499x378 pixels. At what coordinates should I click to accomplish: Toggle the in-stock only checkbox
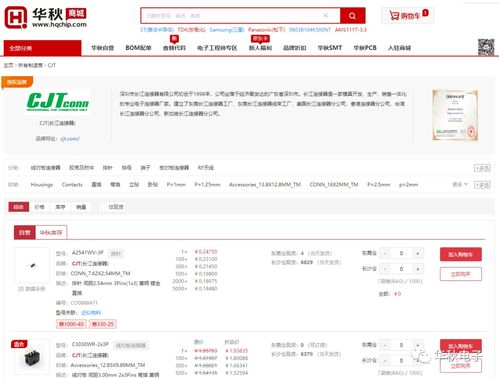[113, 207]
